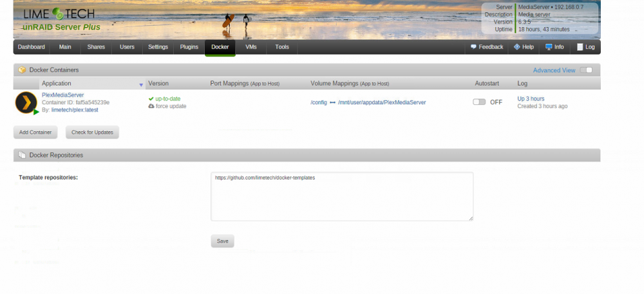The height and width of the screenshot is (294, 644).
Task: Toggle the Advanced View switch
Action: tap(586, 70)
